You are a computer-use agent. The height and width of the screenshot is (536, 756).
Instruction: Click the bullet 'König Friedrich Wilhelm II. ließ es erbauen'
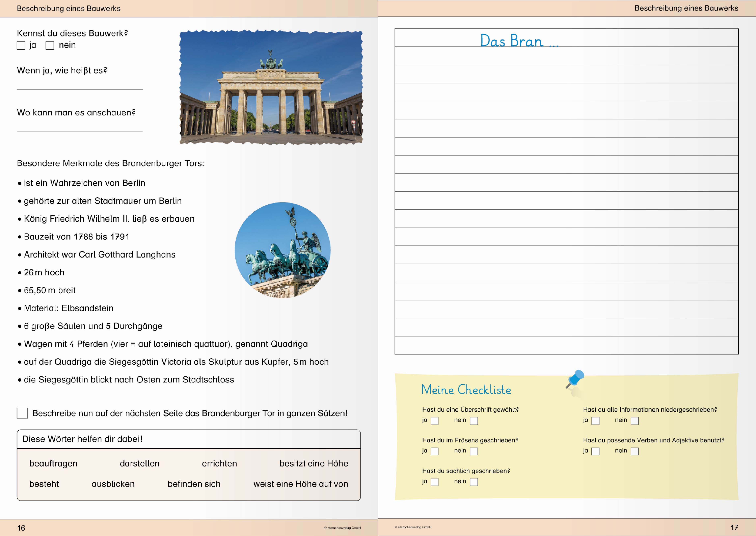click(x=106, y=218)
